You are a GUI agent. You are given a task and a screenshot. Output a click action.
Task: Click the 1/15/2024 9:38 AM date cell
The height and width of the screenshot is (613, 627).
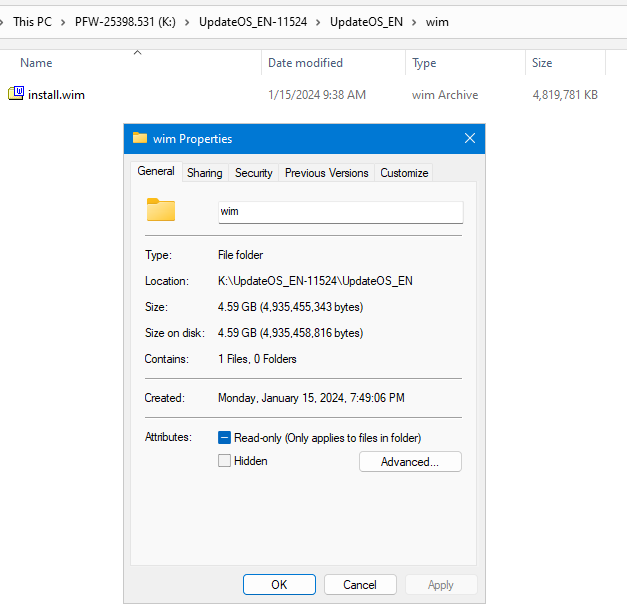coord(317,95)
